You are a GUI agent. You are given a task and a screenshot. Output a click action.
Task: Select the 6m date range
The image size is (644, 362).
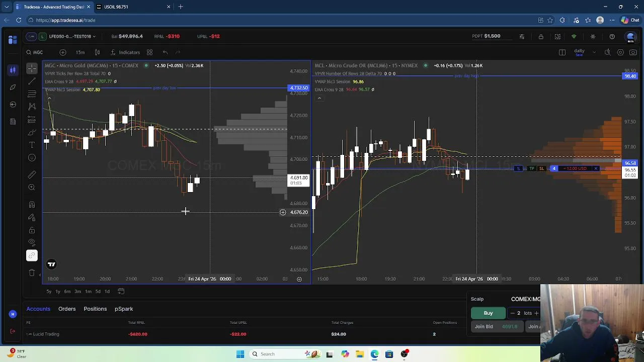(x=67, y=291)
